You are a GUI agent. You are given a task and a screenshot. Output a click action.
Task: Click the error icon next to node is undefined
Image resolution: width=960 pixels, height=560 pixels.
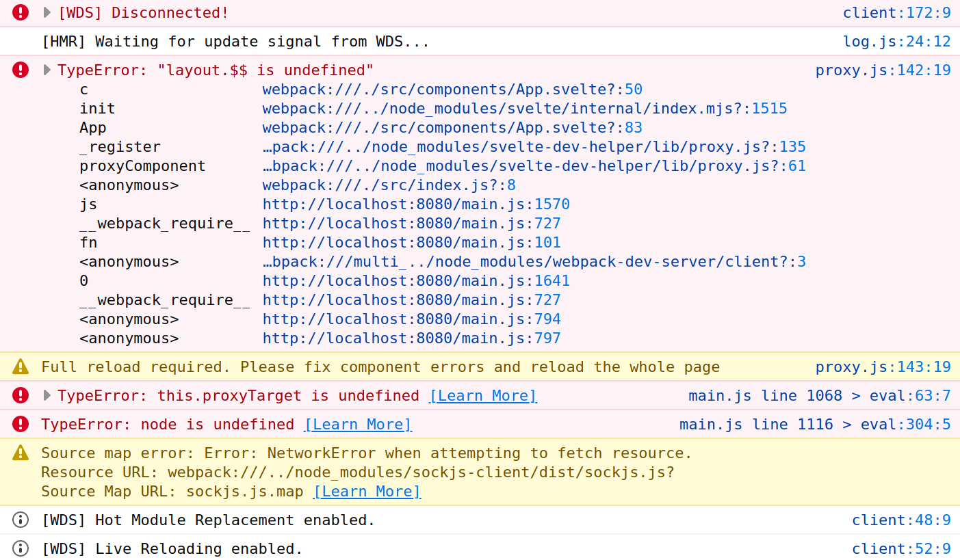pyautogui.click(x=19, y=424)
